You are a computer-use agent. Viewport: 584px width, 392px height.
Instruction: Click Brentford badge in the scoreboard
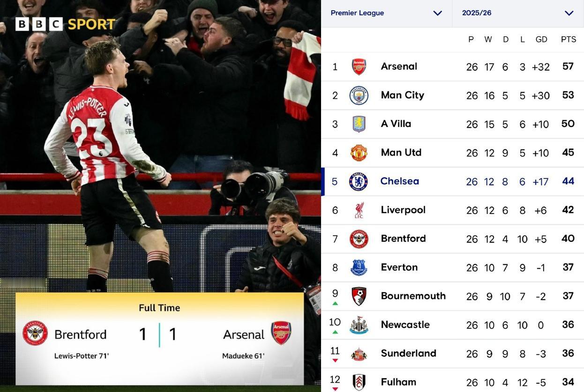[35, 333]
